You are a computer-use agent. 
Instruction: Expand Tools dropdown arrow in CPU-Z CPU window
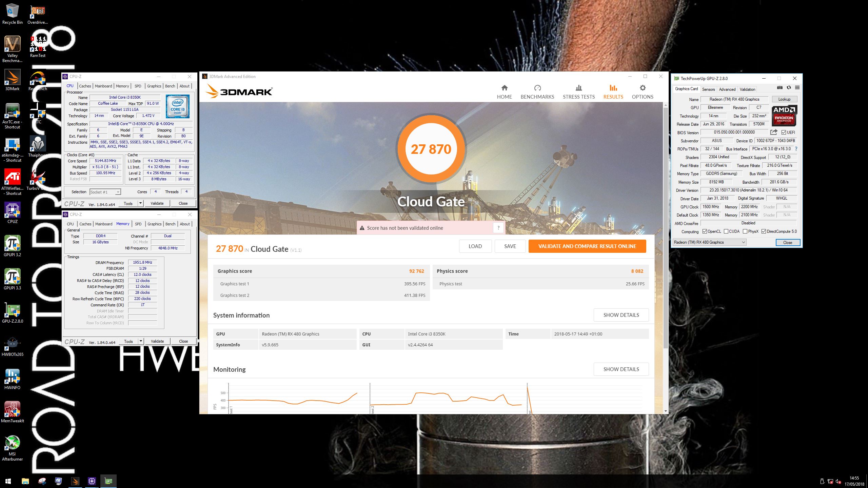point(140,203)
